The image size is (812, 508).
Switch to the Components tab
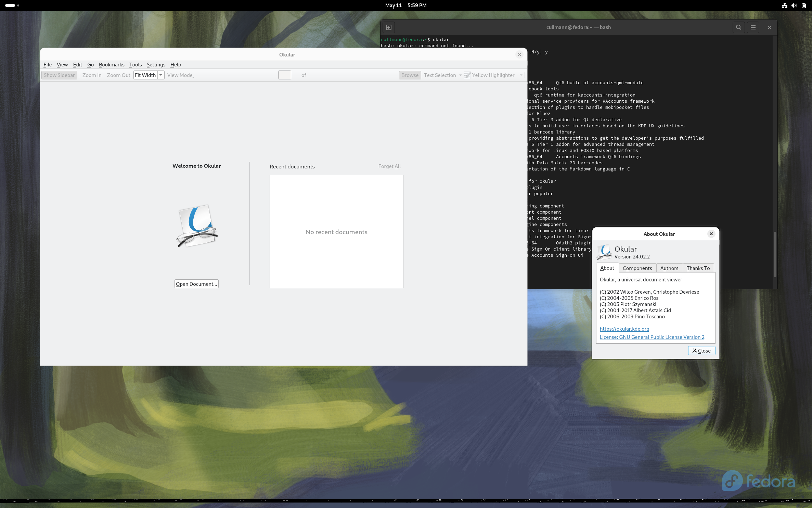637,268
